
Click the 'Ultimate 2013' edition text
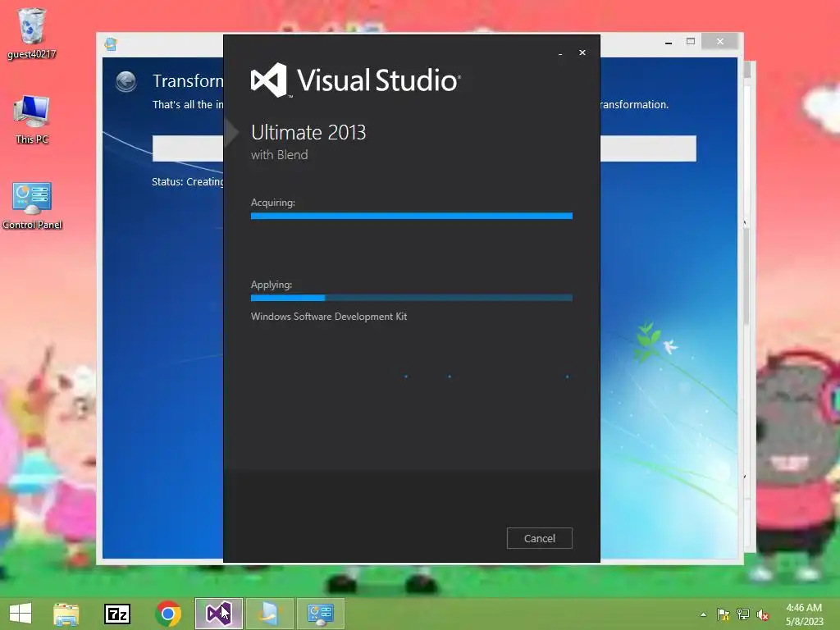tap(308, 132)
